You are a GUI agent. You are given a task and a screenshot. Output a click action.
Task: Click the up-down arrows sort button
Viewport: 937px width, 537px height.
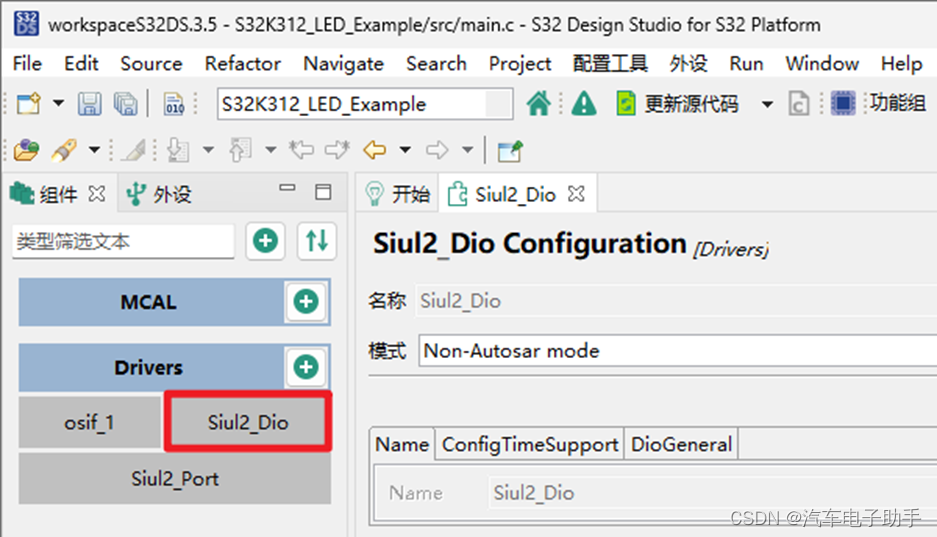click(x=317, y=241)
